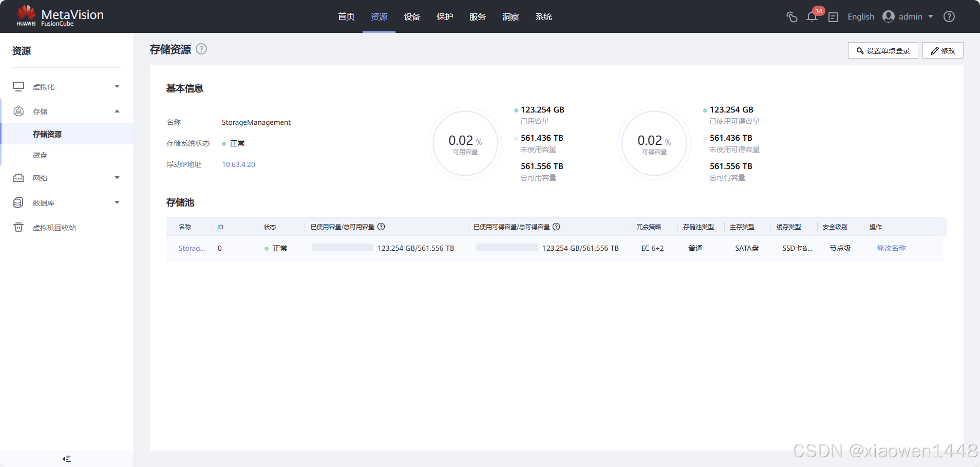980x467 pixels.
Task: Expand the 网络 menu arrow
Action: coord(117,178)
